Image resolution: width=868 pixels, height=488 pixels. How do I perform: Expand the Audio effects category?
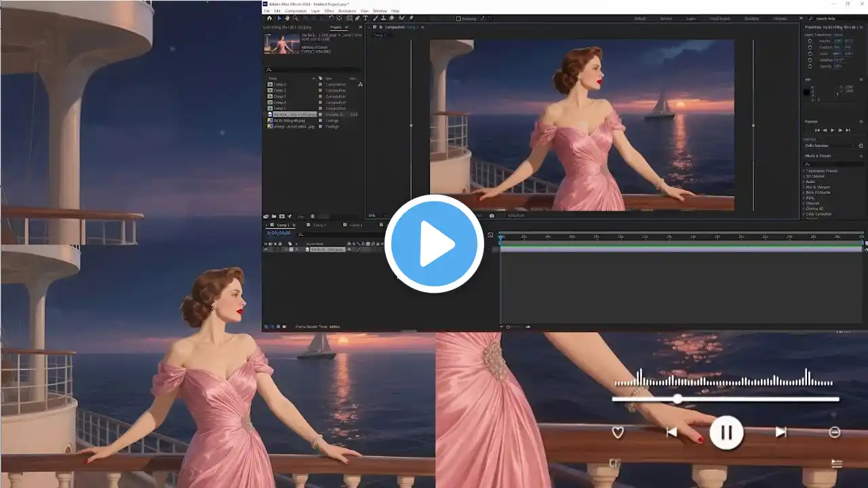(804, 182)
